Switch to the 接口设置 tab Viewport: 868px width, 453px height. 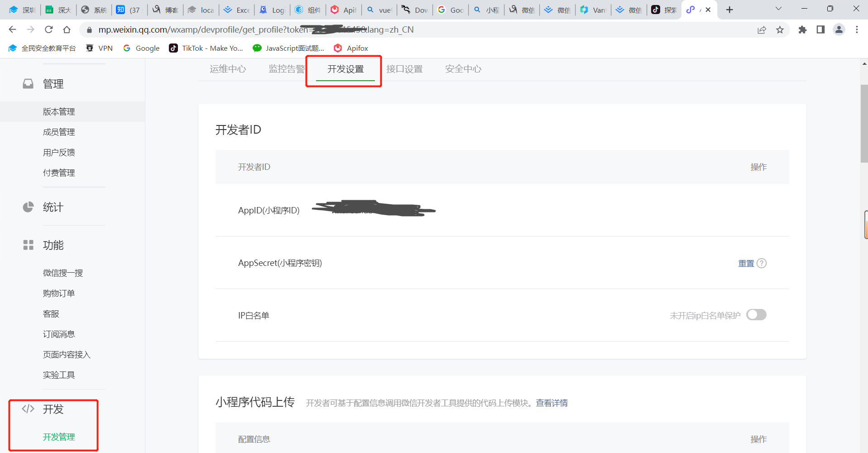404,69
